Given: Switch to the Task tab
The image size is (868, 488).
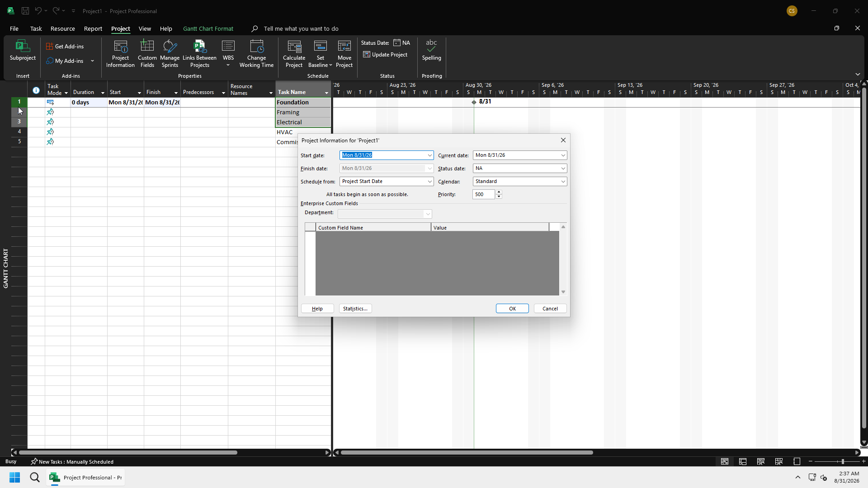Looking at the screenshot, I should click(x=36, y=28).
